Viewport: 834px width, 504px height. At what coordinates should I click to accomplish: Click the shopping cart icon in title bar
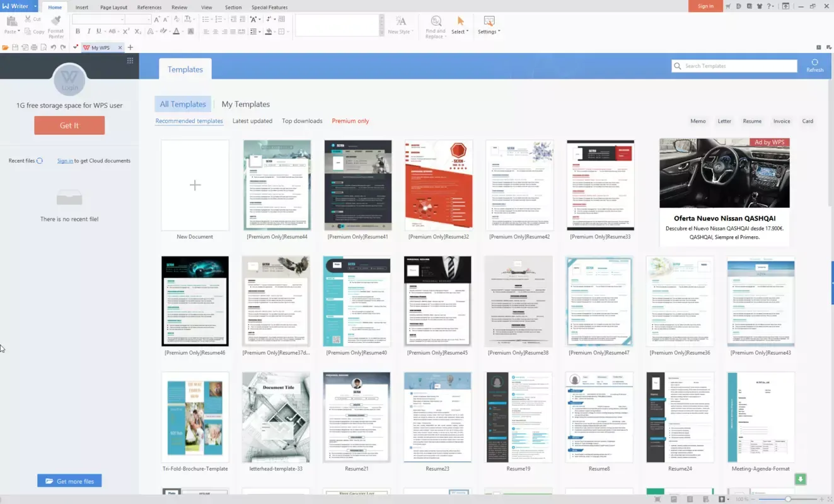pyautogui.click(x=729, y=6)
